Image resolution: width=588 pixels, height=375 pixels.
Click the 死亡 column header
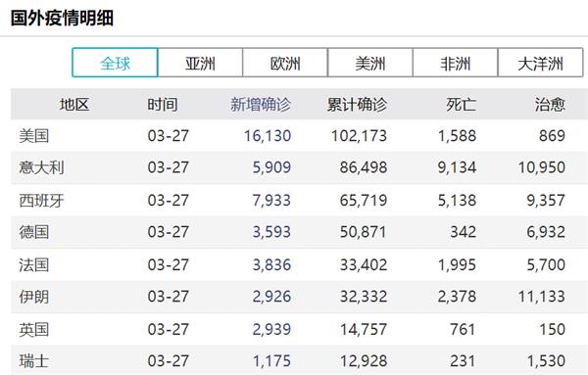pos(461,104)
